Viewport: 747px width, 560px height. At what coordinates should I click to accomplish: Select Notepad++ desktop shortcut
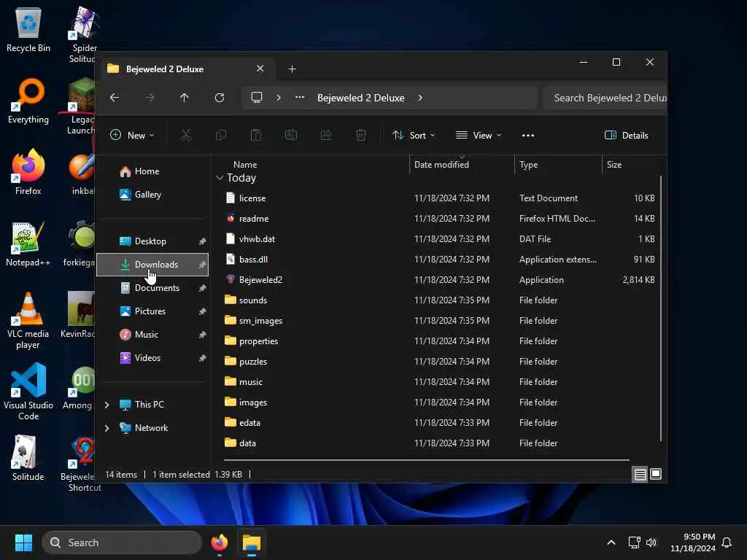pyautogui.click(x=28, y=244)
